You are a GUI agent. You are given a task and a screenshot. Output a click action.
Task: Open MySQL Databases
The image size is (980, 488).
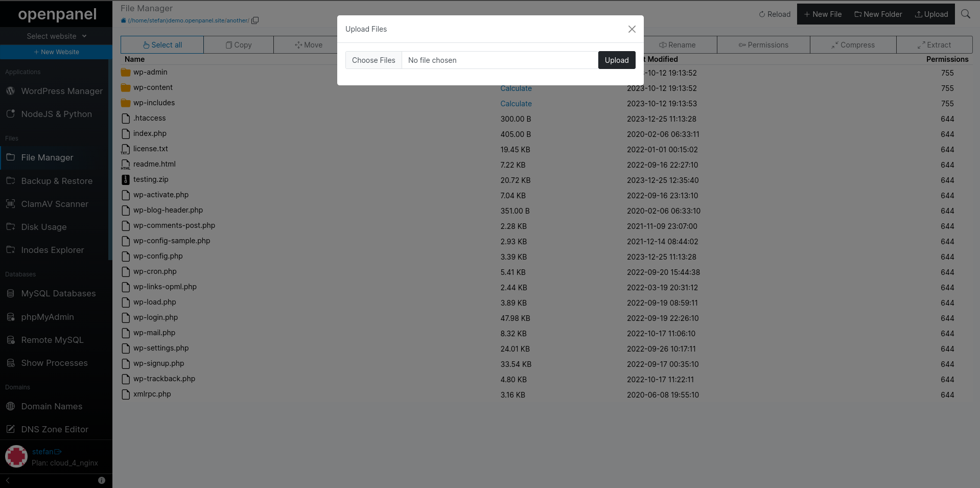pyautogui.click(x=56, y=293)
